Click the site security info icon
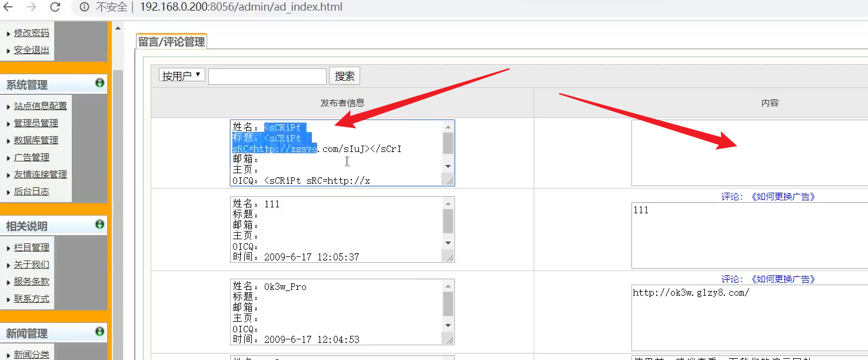 (x=84, y=7)
